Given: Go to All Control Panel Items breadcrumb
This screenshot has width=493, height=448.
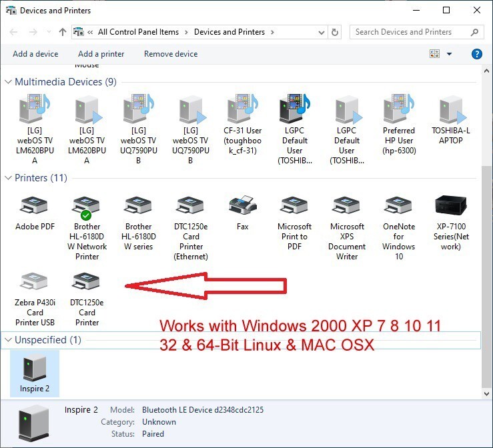Looking at the screenshot, I should 138,32.
